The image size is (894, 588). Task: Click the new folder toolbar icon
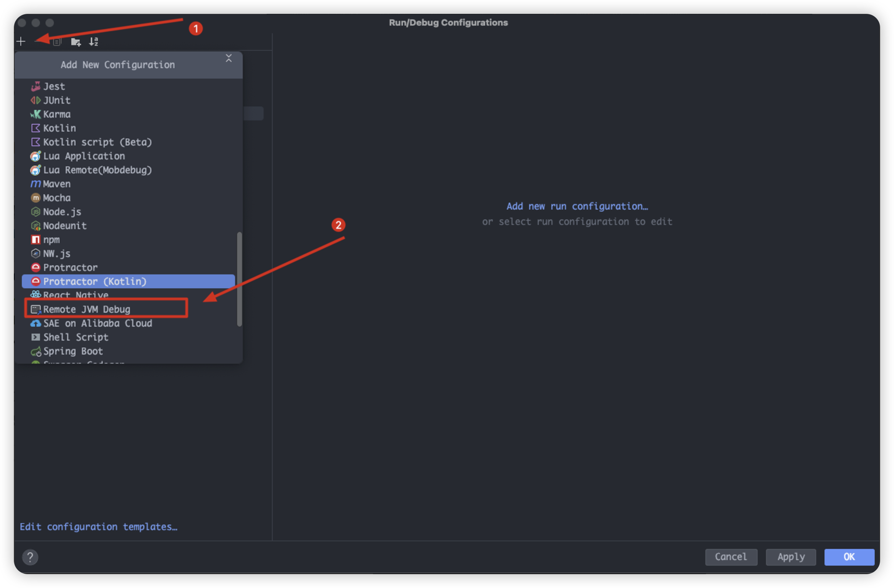pyautogui.click(x=76, y=42)
